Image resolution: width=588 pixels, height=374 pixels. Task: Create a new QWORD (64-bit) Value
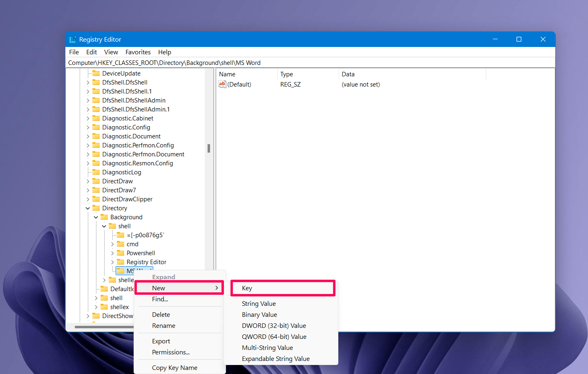pyautogui.click(x=274, y=337)
